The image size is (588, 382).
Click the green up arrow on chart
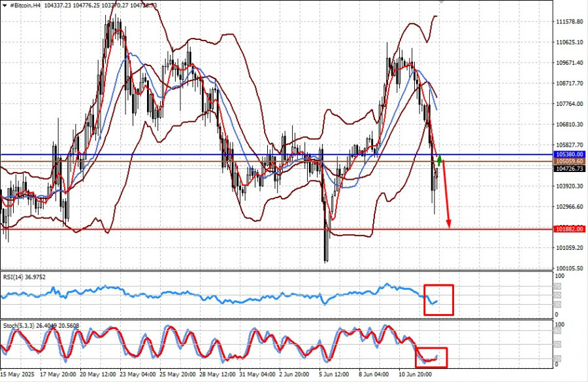point(440,160)
